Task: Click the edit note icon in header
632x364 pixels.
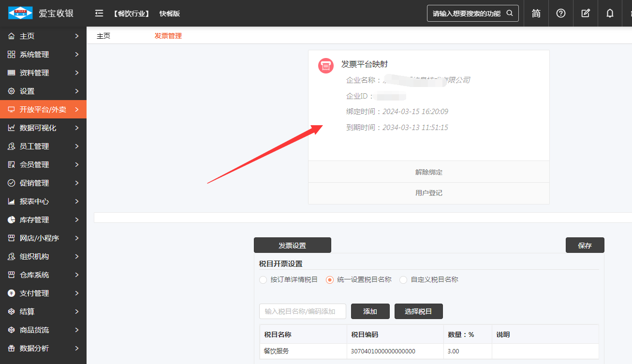Action: tap(586, 13)
